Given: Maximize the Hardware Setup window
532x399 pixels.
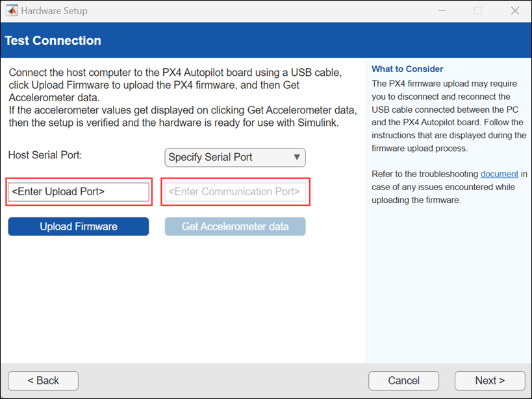Looking at the screenshot, I should click(x=478, y=11).
